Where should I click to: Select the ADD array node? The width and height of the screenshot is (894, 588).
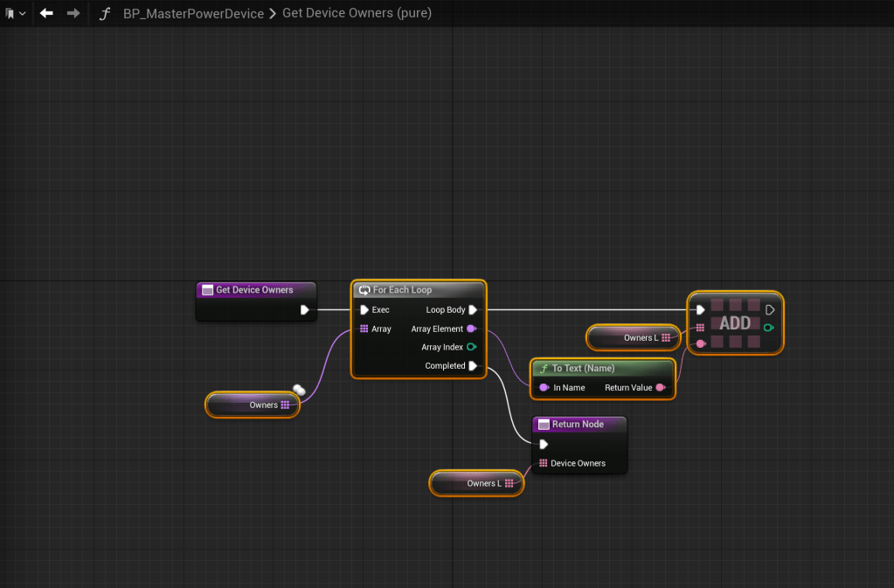click(x=734, y=324)
